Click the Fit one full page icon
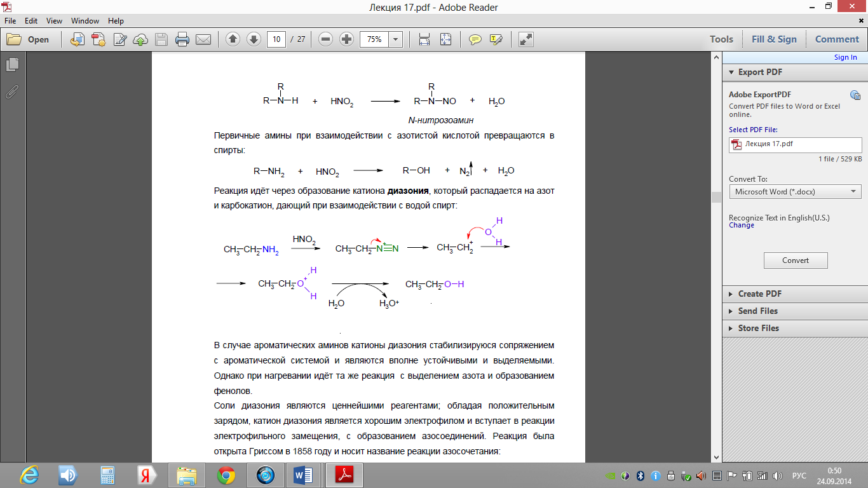This screenshot has width=868, height=488. point(445,39)
